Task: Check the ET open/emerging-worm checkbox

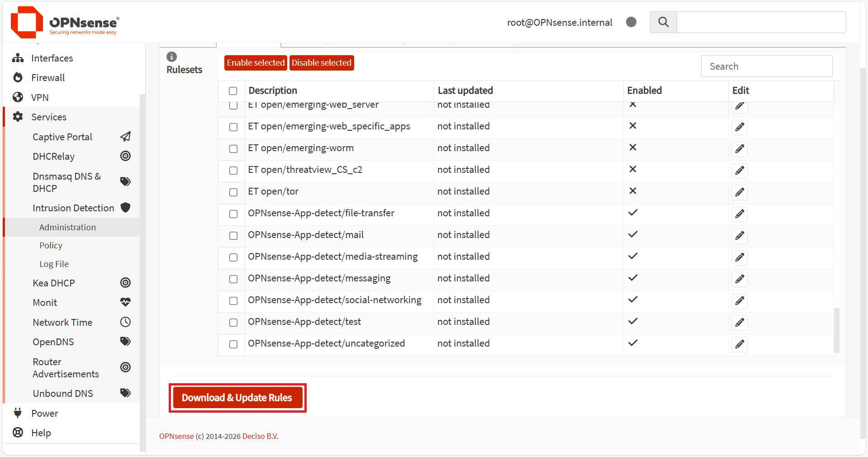Action: 233,149
